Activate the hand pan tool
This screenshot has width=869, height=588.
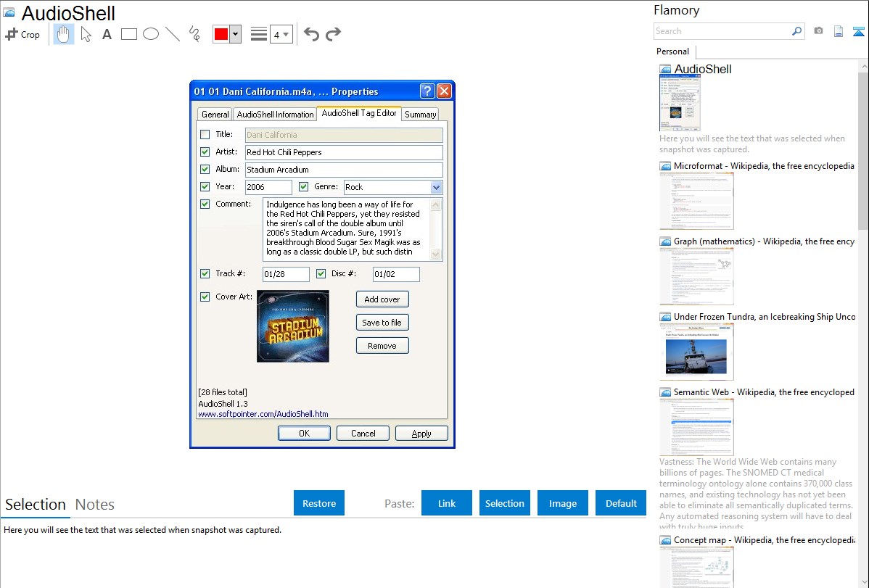[63, 34]
